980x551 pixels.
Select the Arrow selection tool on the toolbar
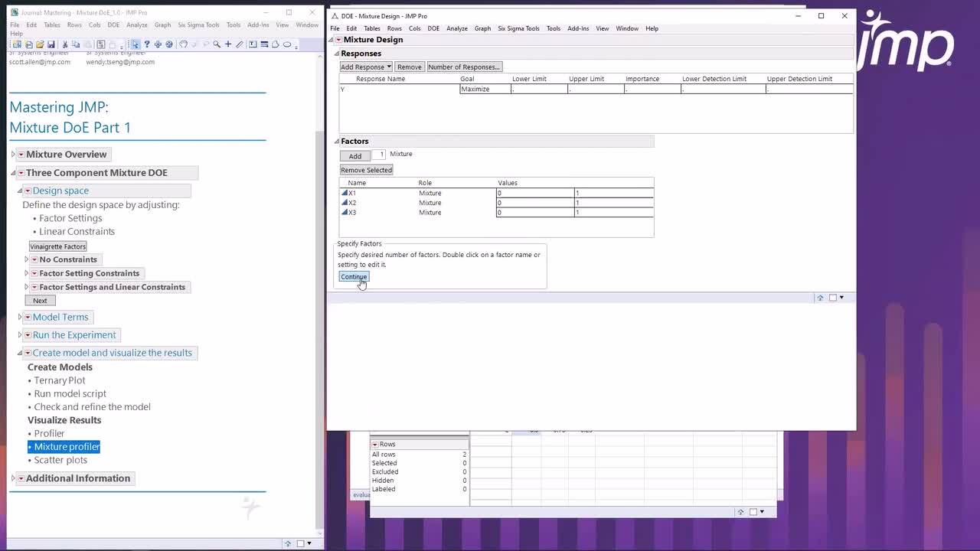(x=135, y=44)
